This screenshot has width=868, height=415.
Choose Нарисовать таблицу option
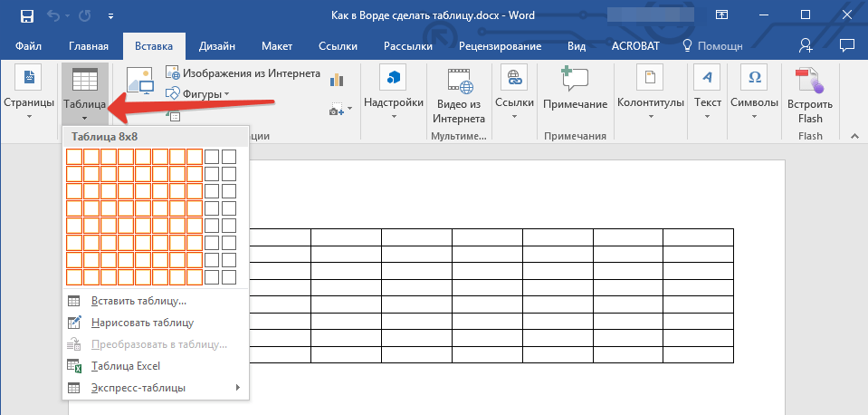click(142, 323)
